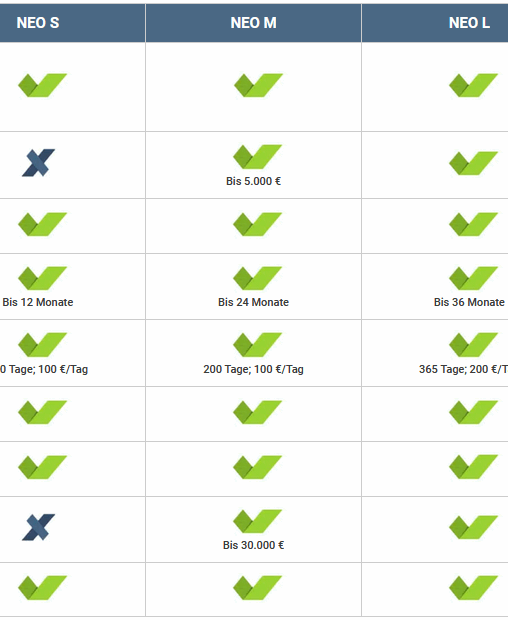This screenshot has height=620, width=508.
Task: Click the upper blue X in NEO S column
Action: click(38, 163)
